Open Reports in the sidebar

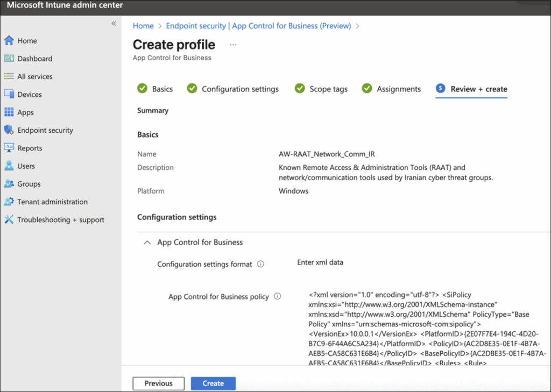click(30, 148)
